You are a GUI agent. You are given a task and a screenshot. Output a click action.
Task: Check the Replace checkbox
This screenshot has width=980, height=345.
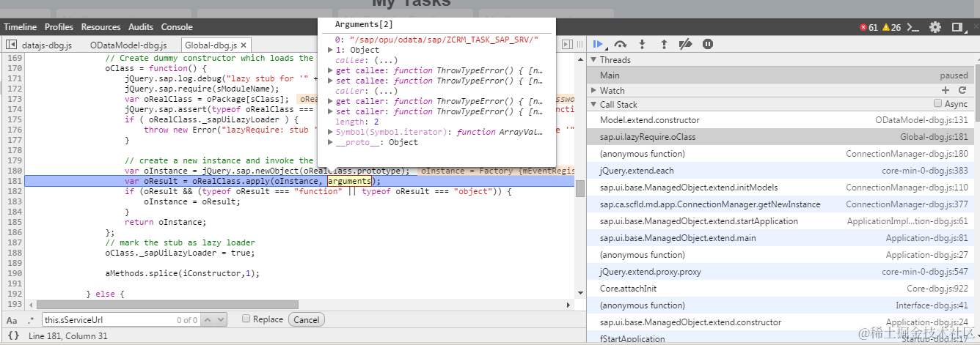pos(246,319)
